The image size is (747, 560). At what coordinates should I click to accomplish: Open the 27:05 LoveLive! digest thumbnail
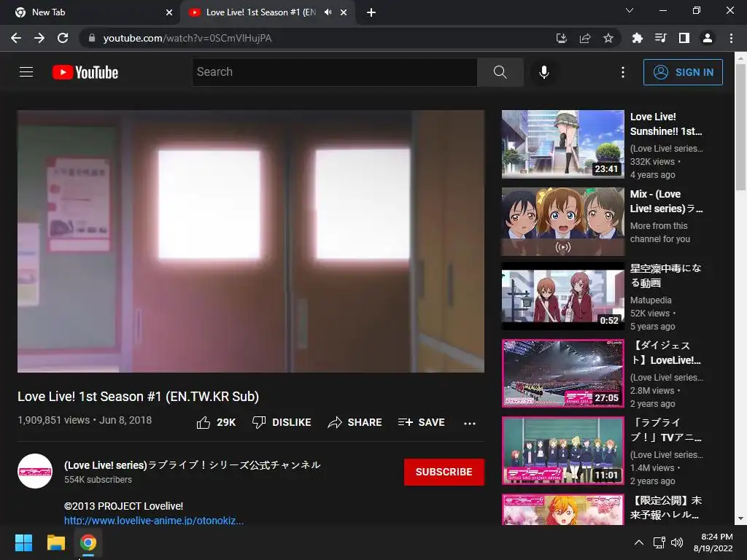562,373
